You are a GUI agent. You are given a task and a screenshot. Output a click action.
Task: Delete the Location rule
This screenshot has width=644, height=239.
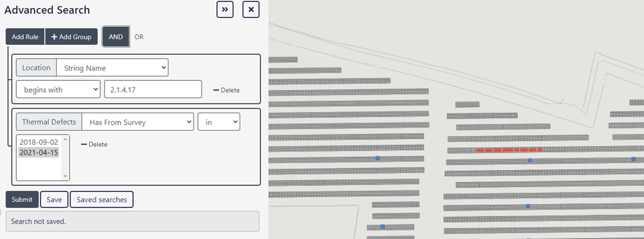(x=226, y=90)
